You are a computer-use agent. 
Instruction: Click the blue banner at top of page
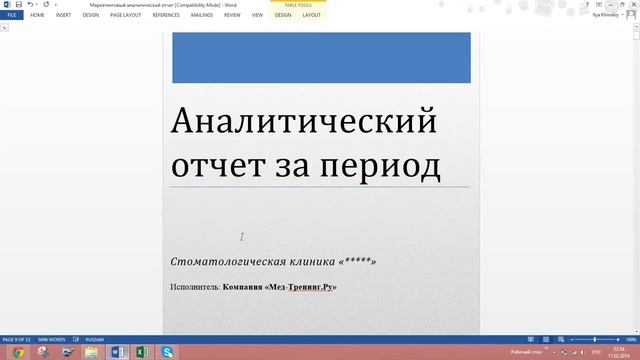[321, 58]
